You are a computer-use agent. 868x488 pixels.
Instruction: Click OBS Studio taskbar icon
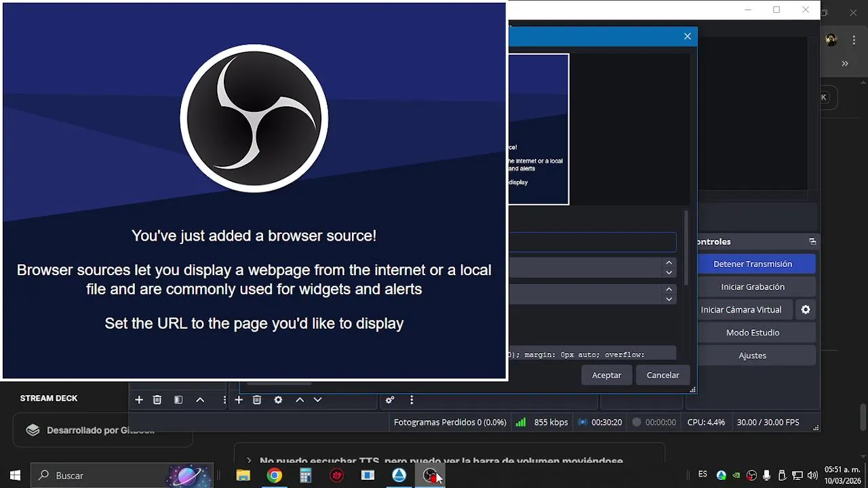(x=430, y=476)
